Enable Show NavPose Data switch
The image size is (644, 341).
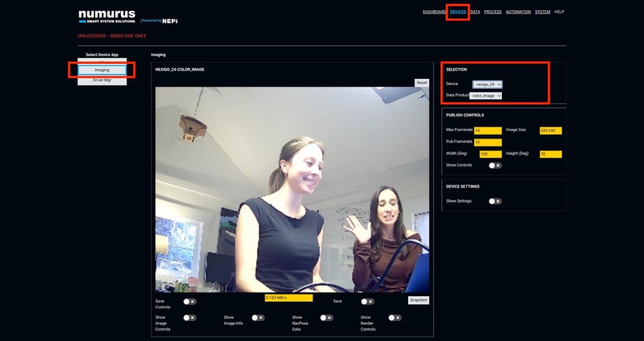326,318
